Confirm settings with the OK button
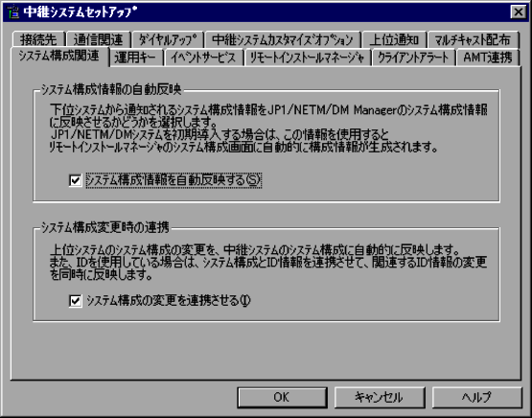 [x=282, y=397]
